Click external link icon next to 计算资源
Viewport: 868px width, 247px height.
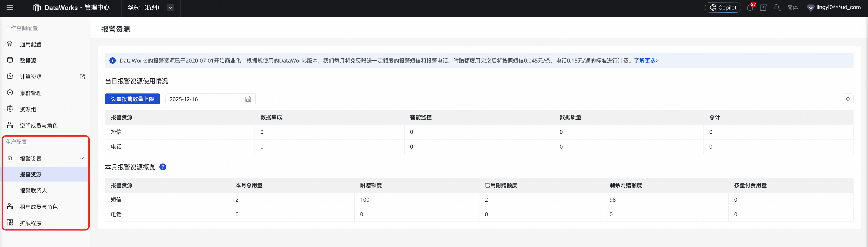point(82,77)
